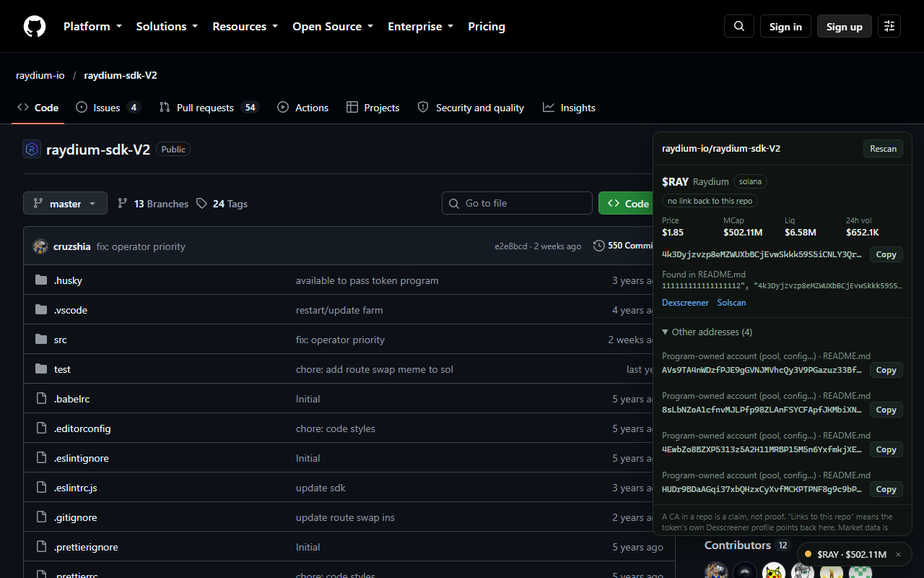Click the src folder icon
The height and width of the screenshot is (578, 924).
41,340
